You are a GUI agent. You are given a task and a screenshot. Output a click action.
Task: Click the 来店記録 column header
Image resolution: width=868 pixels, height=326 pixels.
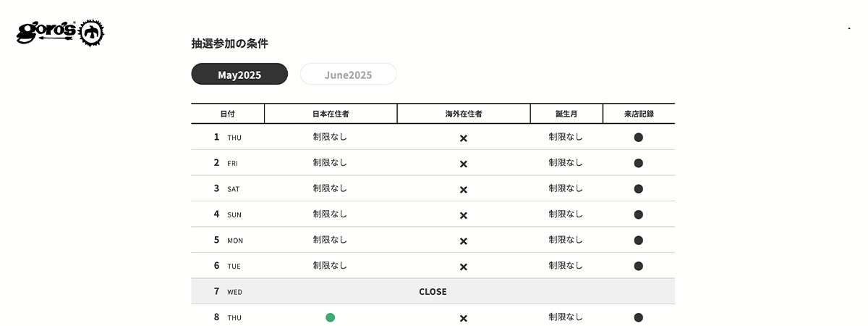639,114
